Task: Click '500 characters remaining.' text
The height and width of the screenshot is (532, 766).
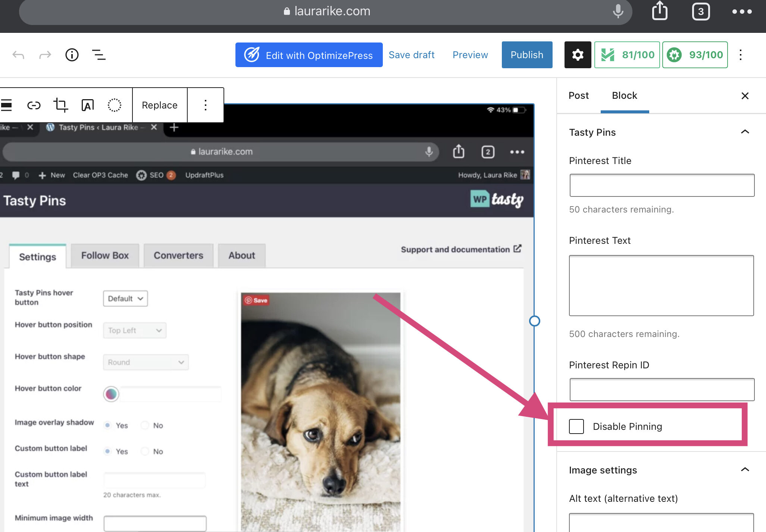Action: tap(624, 334)
